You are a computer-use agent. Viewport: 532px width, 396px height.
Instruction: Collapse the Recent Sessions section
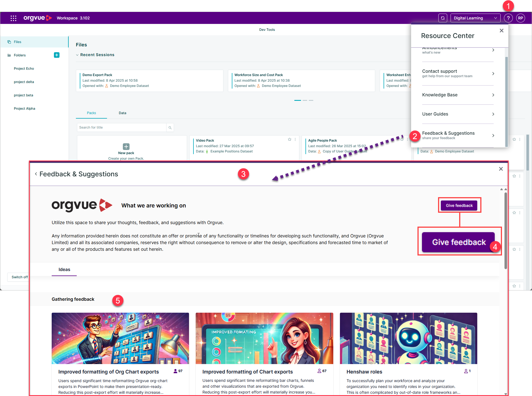77,55
